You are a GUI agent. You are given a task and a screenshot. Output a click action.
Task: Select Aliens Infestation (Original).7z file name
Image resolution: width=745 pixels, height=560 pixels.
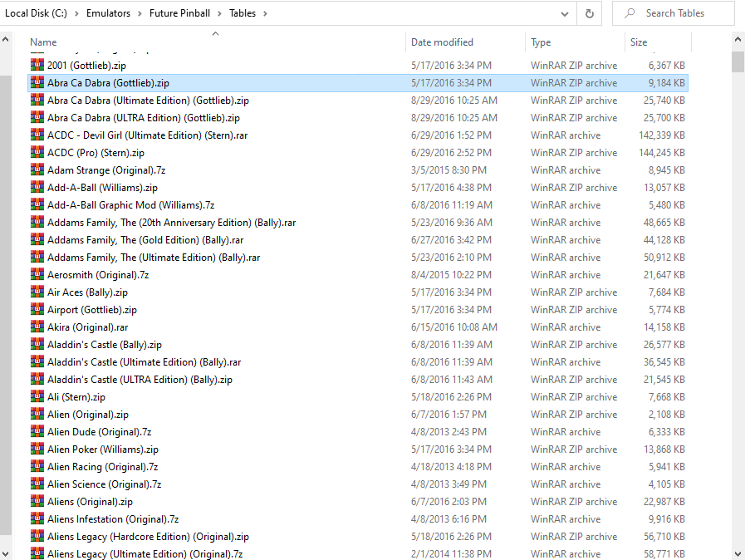tap(113, 519)
